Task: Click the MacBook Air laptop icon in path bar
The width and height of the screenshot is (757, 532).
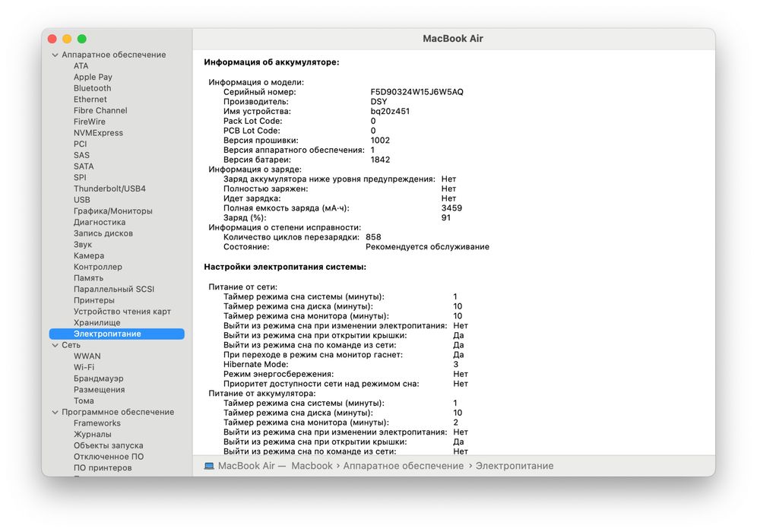Action: [209, 466]
